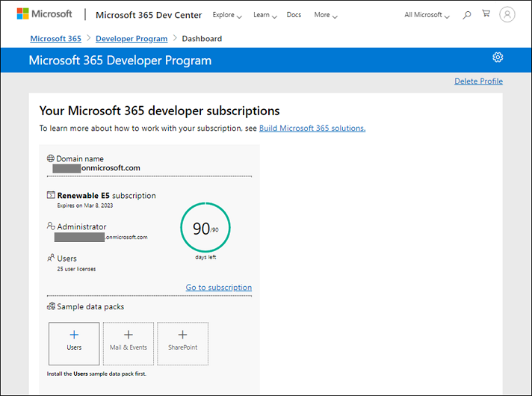
Task: Open the Docs menu item
Action: pyautogui.click(x=294, y=15)
